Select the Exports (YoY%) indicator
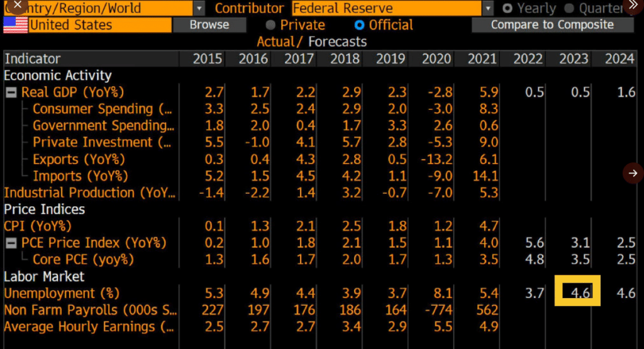Screen dimensions: 644x349 [79, 159]
